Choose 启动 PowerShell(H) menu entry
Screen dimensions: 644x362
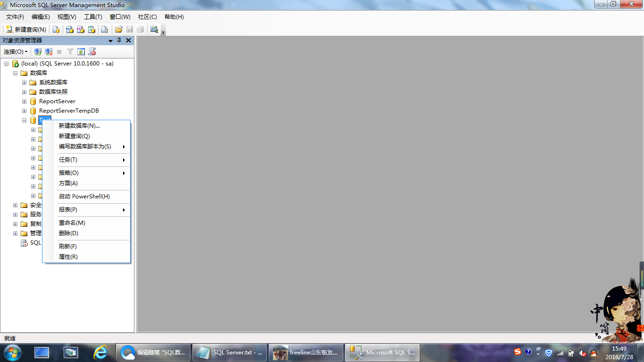(86, 197)
